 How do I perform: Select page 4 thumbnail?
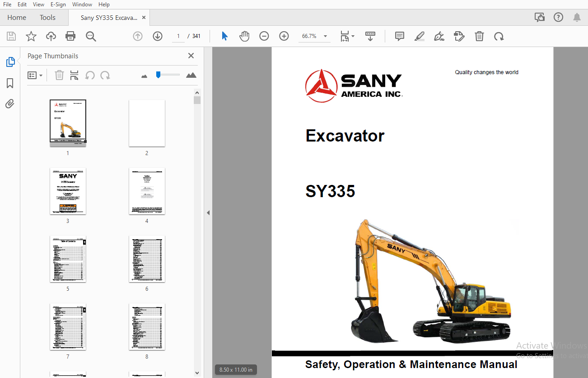147,191
